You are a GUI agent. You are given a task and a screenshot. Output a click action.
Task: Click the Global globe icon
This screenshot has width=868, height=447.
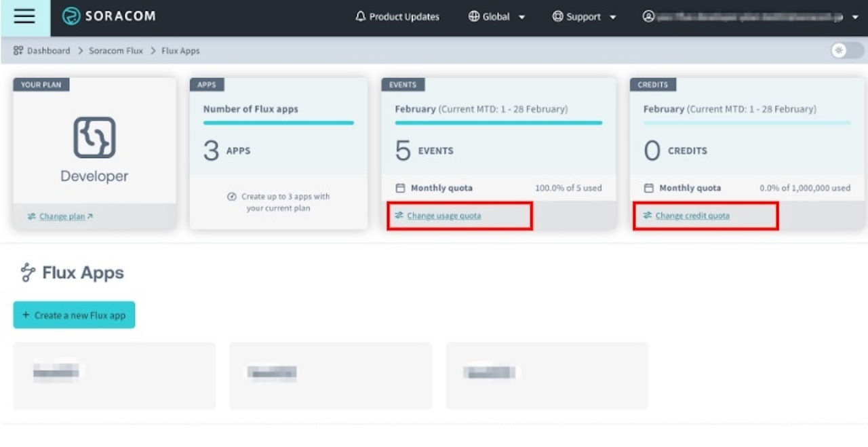(x=474, y=17)
